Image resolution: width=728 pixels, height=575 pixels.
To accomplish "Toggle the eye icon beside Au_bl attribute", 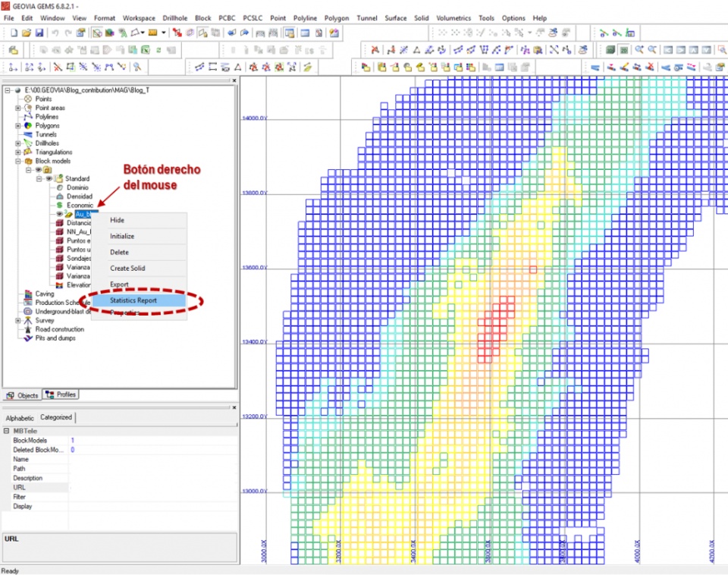I will point(59,214).
